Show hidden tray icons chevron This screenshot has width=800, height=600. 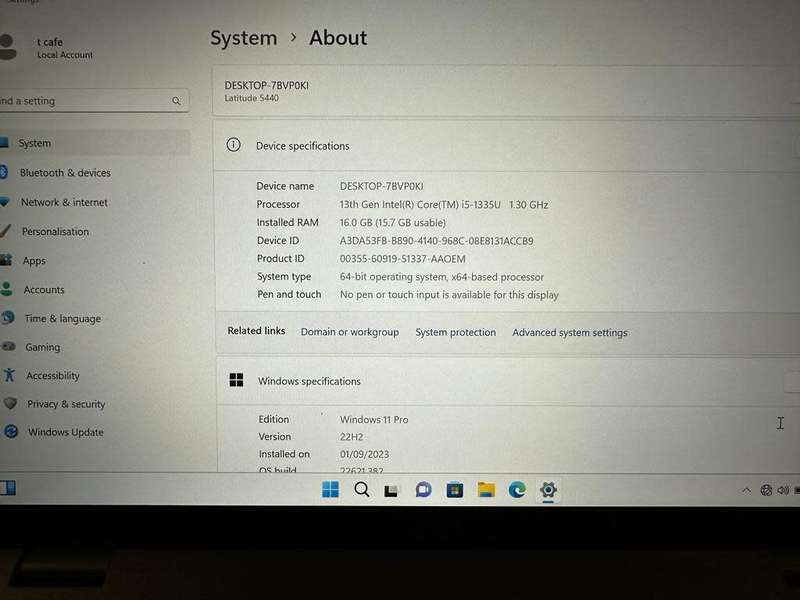[x=746, y=490]
